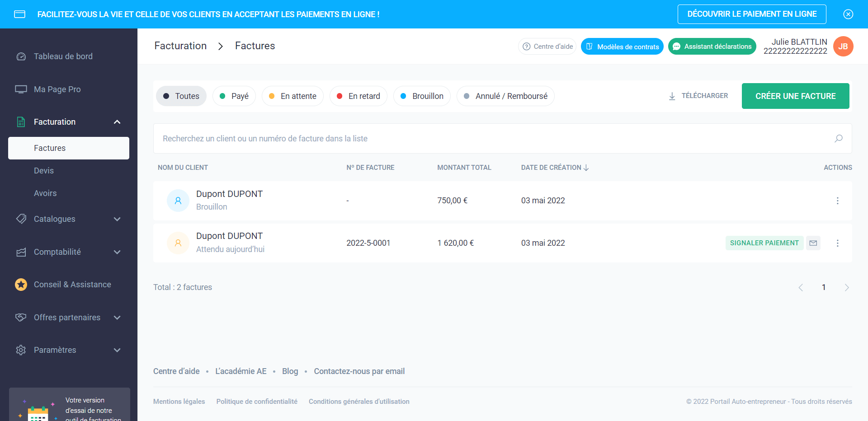Click the Créer une facture button

point(795,96)
